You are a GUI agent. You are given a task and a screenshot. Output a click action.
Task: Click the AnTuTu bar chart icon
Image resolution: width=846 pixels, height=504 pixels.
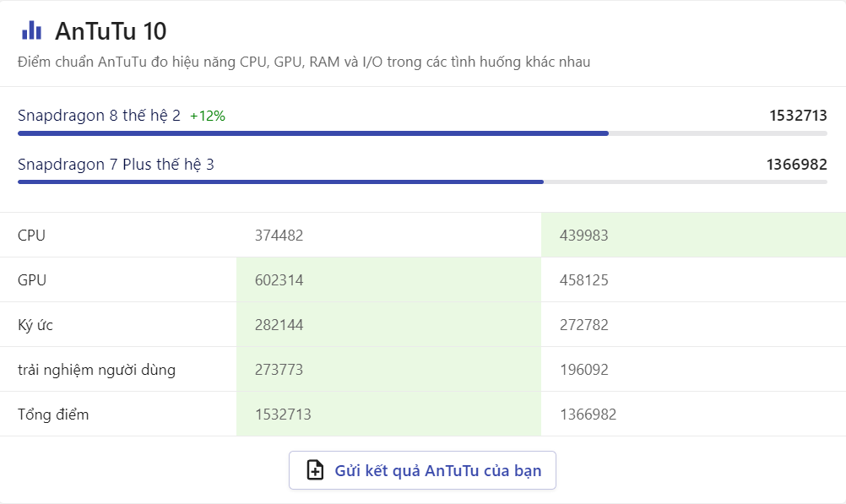point(31,31)
